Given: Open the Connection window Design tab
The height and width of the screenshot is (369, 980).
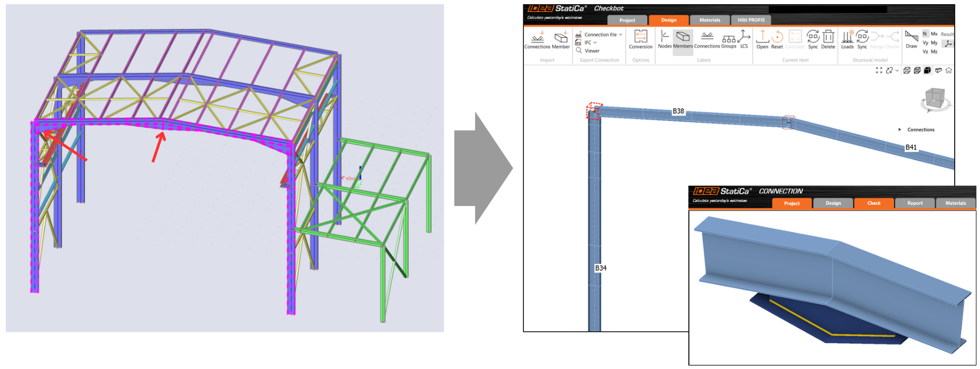Looking at the screenshot, I should click(833, 203).
